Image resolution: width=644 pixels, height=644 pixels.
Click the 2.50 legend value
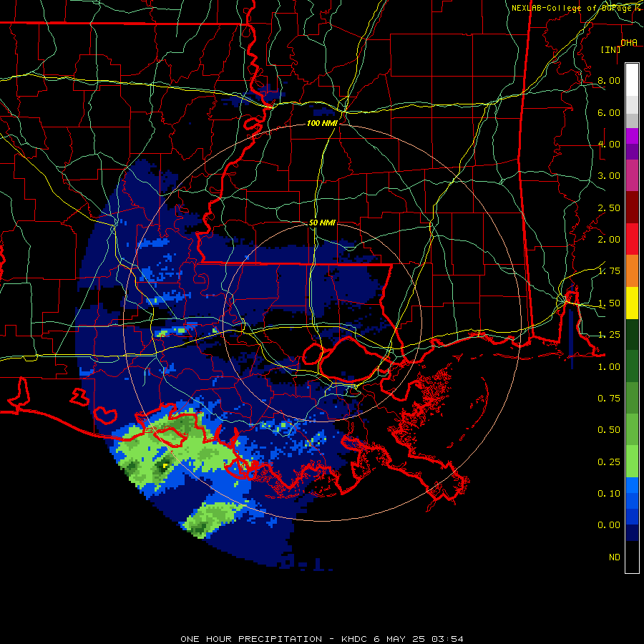(x=609, y=208)
